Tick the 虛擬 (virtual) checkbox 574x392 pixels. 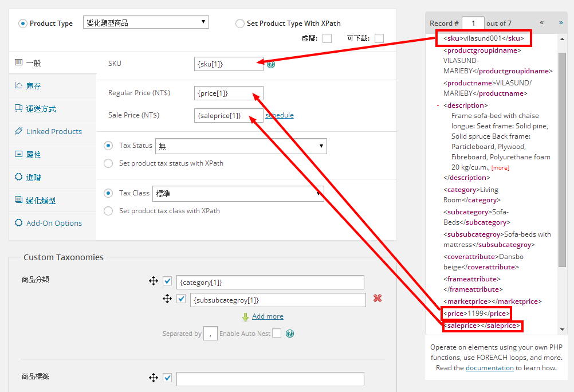click(327, 38)
